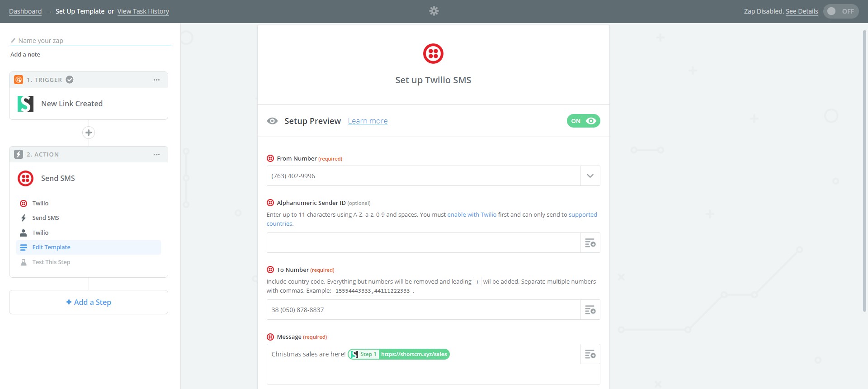868x389 pixels.
Task: Switch the disabled Zap to ON
Action: pyautogui.click(x=840, y=11)
